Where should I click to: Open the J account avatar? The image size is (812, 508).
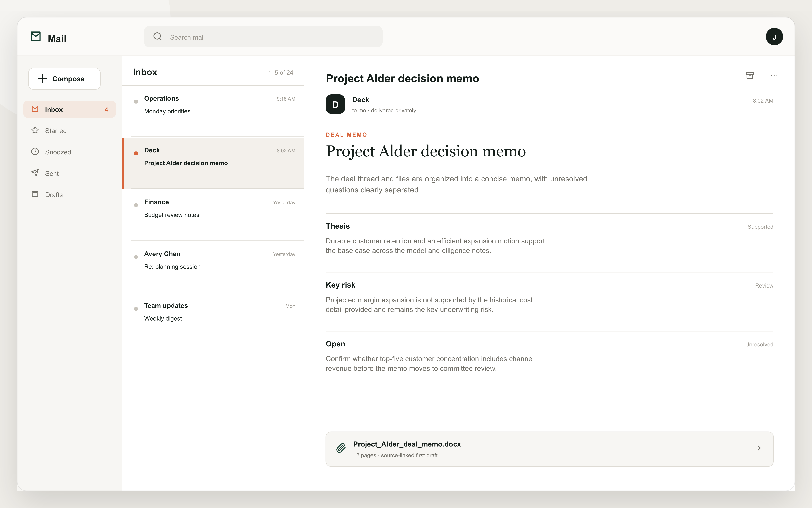tap(774, 37)
